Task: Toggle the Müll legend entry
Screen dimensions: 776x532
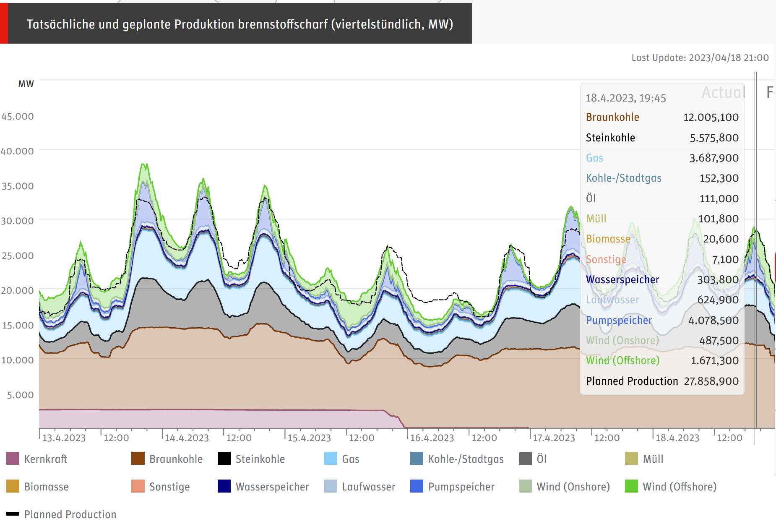Action: click(x=644, y=459)
